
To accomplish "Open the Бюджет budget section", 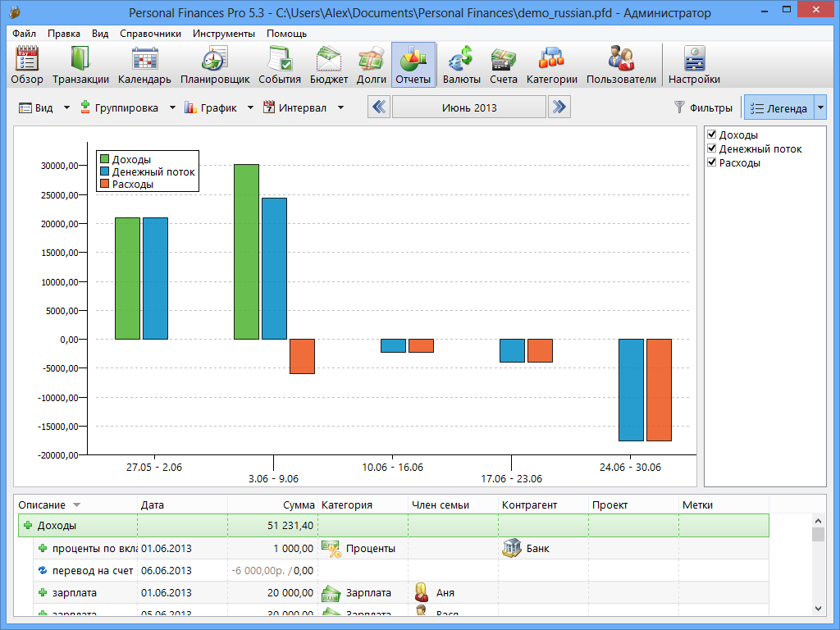I will click(x=328, y=66).
